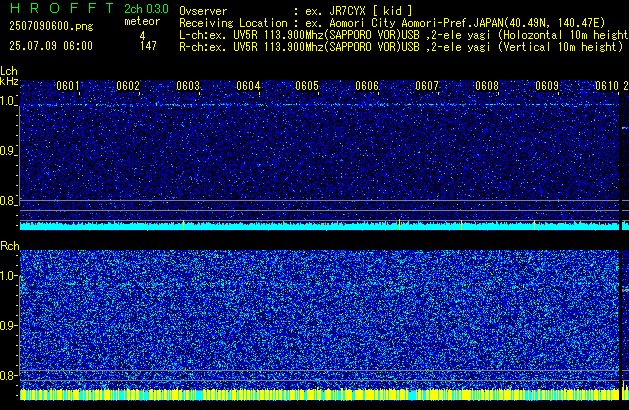Click time marker 0603
The height and width of the screenshot is (410, 629).
point(188,86)
